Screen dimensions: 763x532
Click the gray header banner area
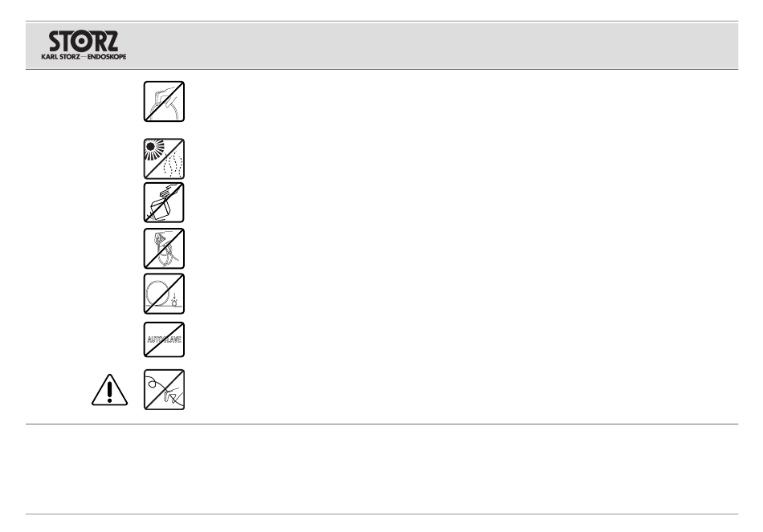[382, 46]
